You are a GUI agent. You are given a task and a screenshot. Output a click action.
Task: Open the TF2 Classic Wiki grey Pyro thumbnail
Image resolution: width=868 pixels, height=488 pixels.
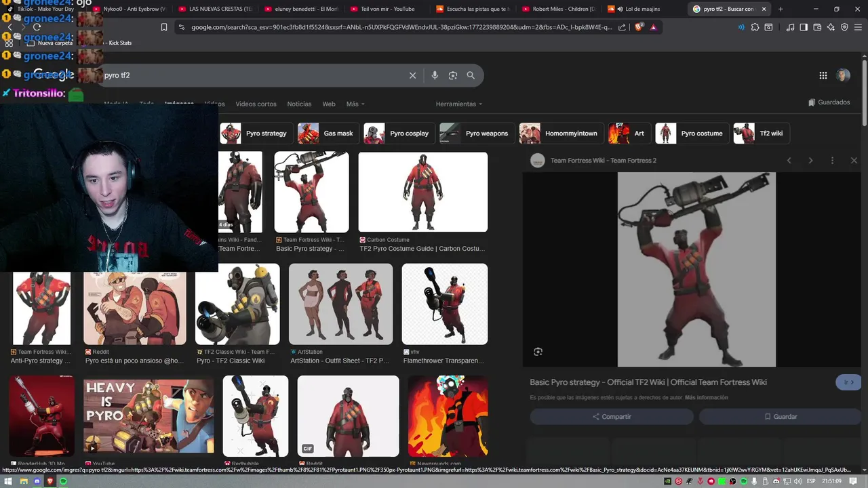pyautogui.click(x=237, y=304)
